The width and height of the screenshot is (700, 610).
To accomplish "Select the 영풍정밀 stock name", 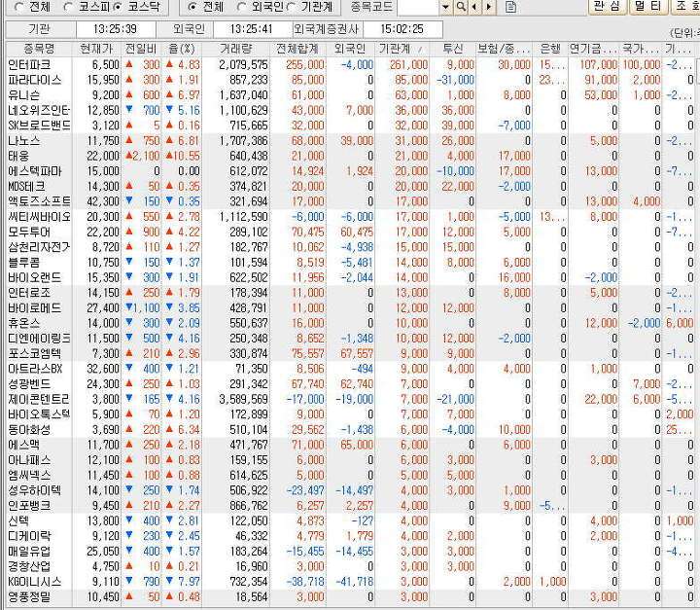I will pyautogui.click(x=29, y=596).
